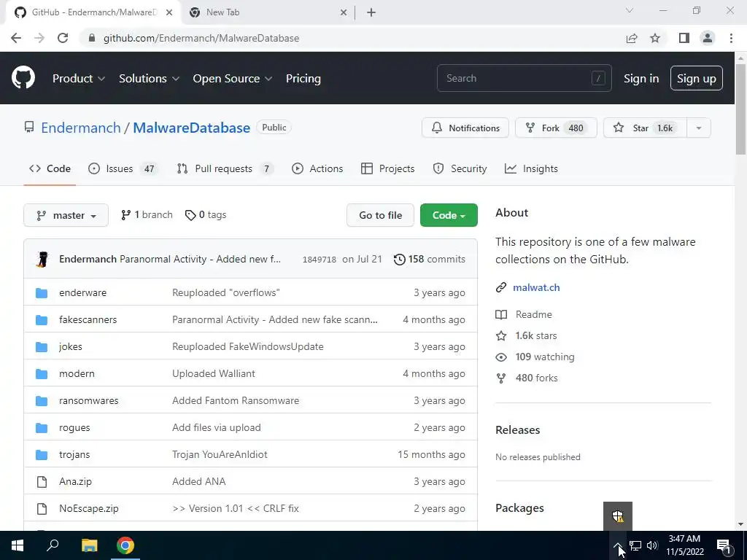
Task: Open the Actions tab
Action: (317, 168)
